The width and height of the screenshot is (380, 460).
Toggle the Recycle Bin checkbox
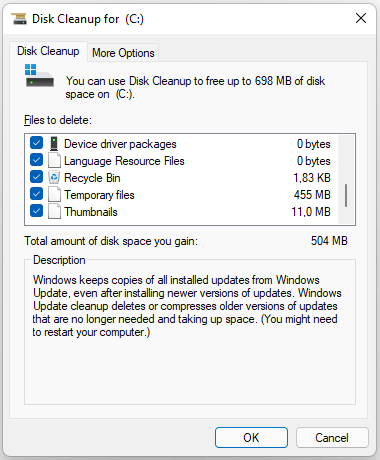point(36,177)
